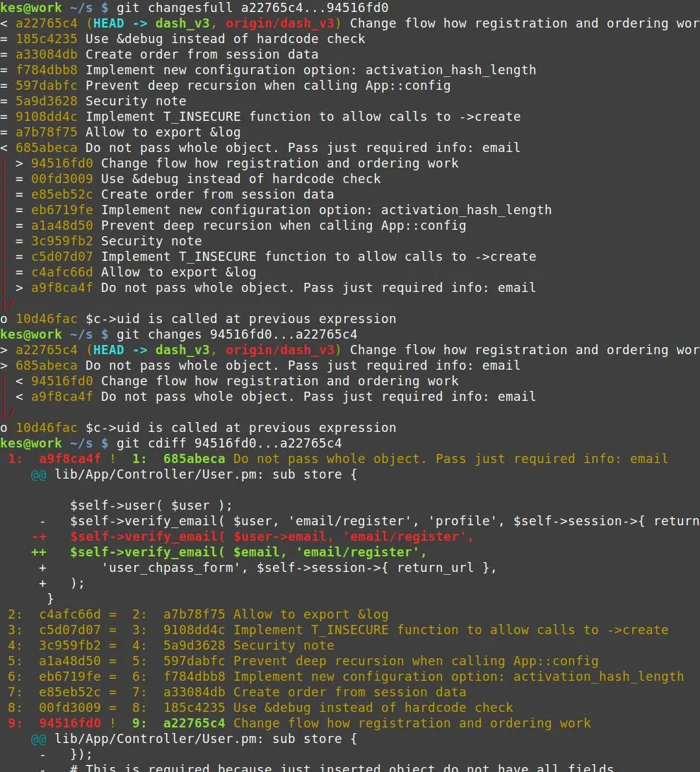Click hash 597dabfc on the '=' row

pos(46,86)
